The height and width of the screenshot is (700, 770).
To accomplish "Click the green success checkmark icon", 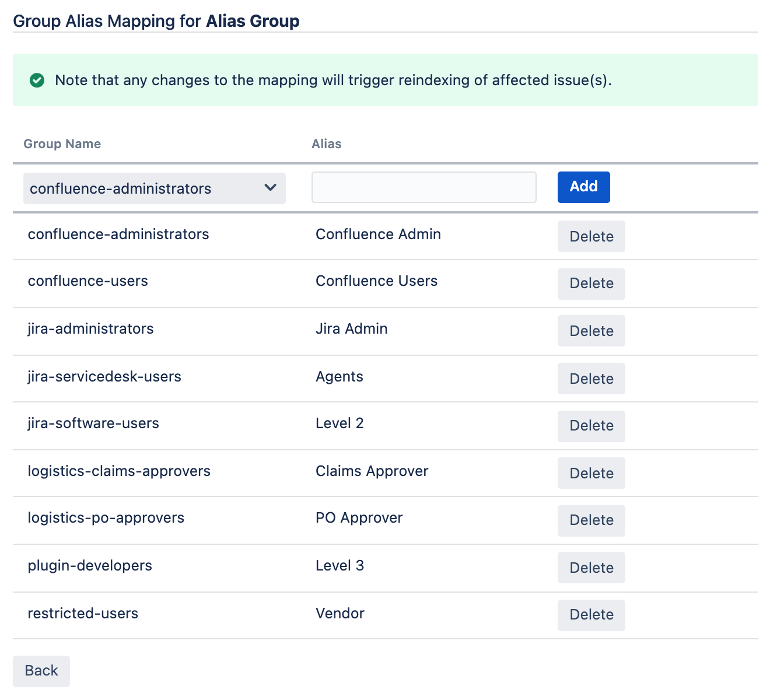I will [37, 80].
